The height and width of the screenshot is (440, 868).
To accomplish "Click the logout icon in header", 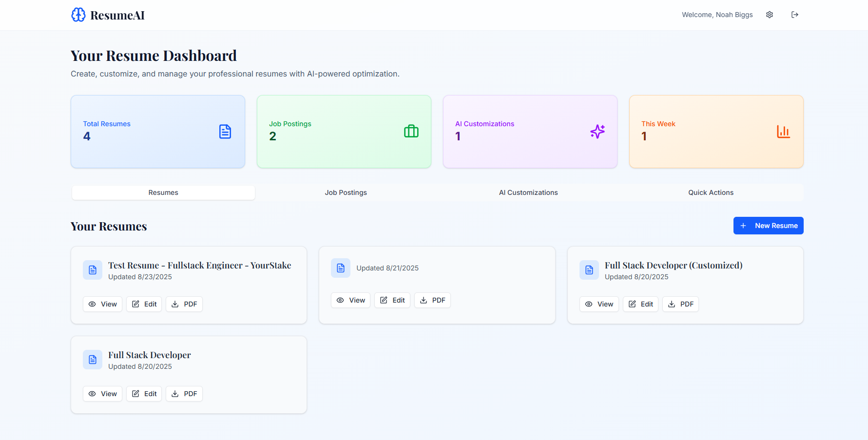I will [794, 15].
